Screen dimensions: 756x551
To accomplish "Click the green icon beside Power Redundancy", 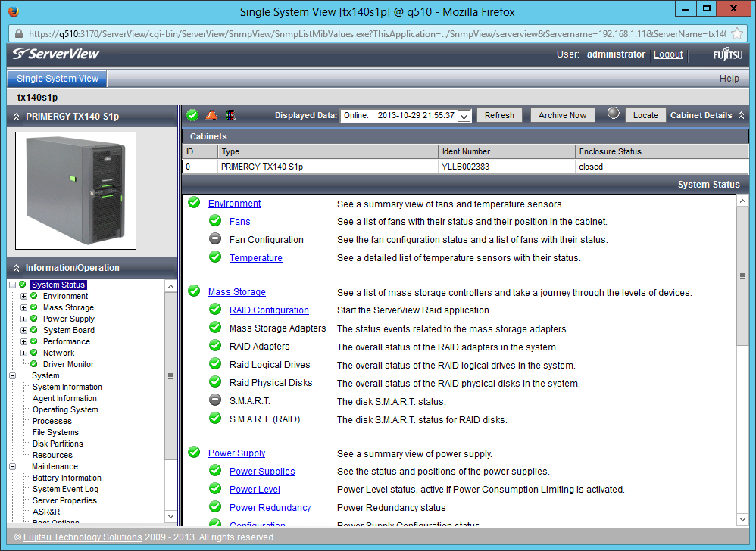I will (215, 506).
